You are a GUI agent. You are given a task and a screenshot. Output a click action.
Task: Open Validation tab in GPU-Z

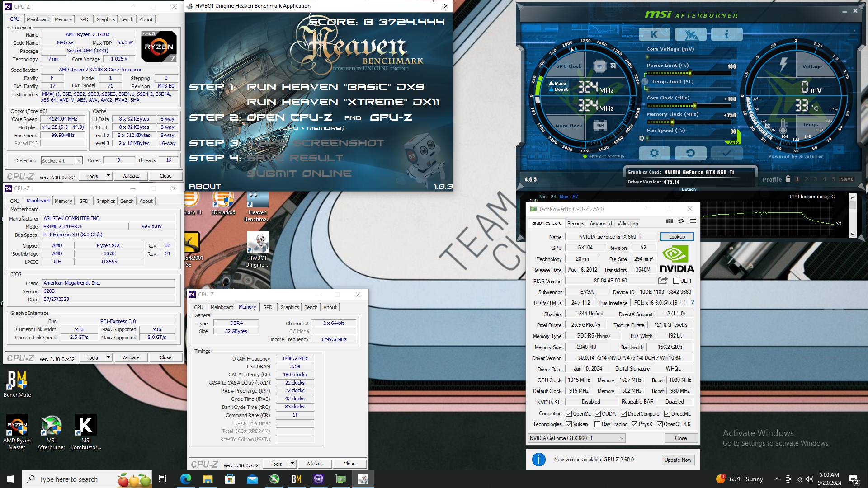pyautogui.click(x=627, y=223)
